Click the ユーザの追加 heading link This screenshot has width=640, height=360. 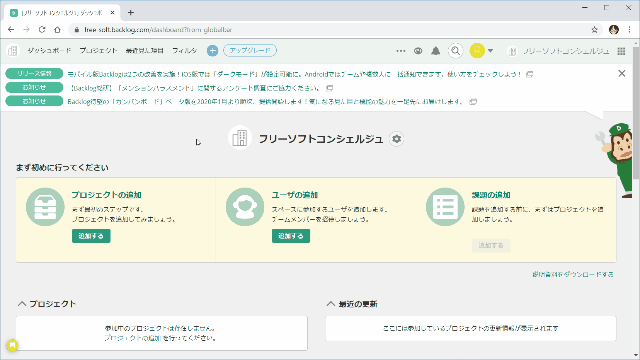coord(295,195)
